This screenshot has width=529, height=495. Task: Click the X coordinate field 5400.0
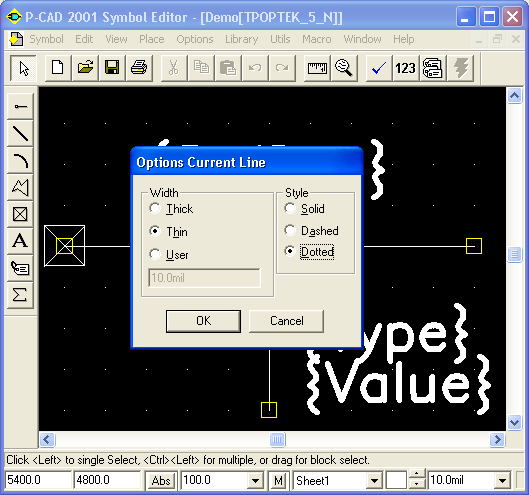click(x=38, y=480)
